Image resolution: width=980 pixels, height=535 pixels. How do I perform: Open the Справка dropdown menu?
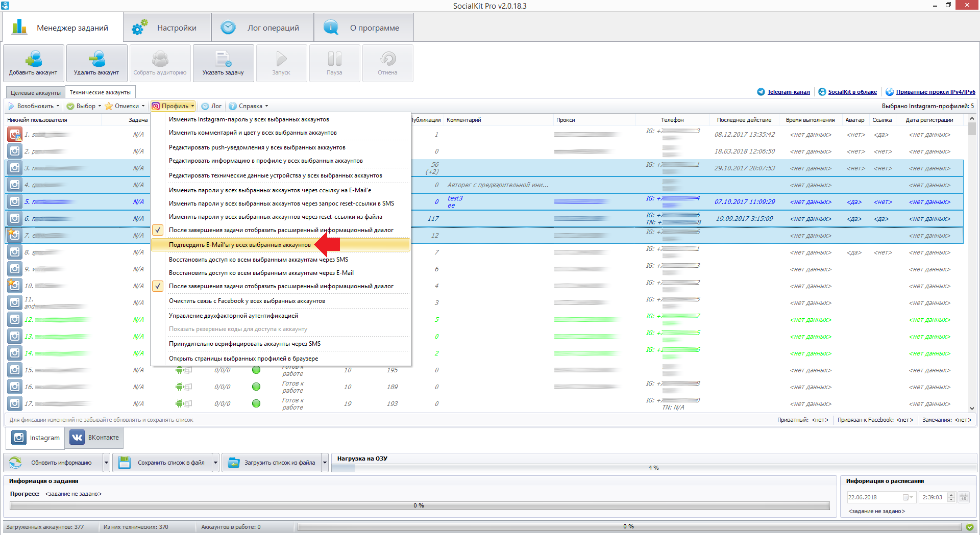pyautogui.click(x=248, y=106)
